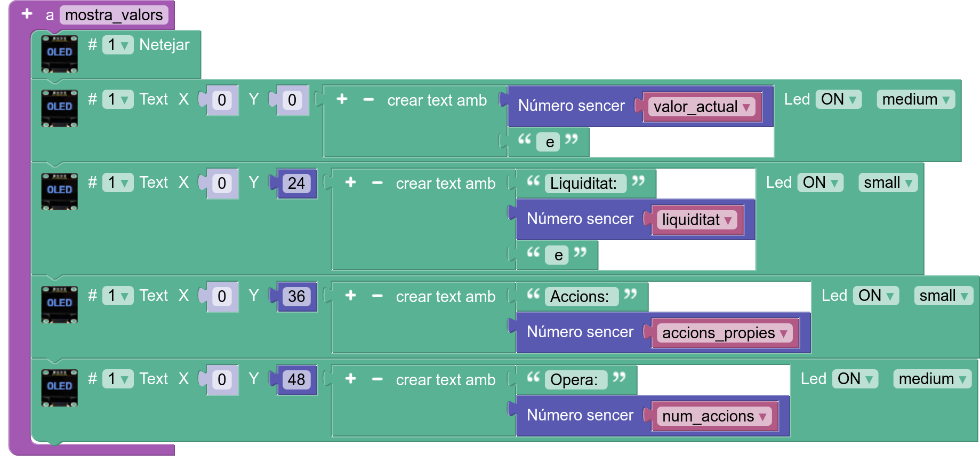Click the plus icon in the Accions text row

350,296
